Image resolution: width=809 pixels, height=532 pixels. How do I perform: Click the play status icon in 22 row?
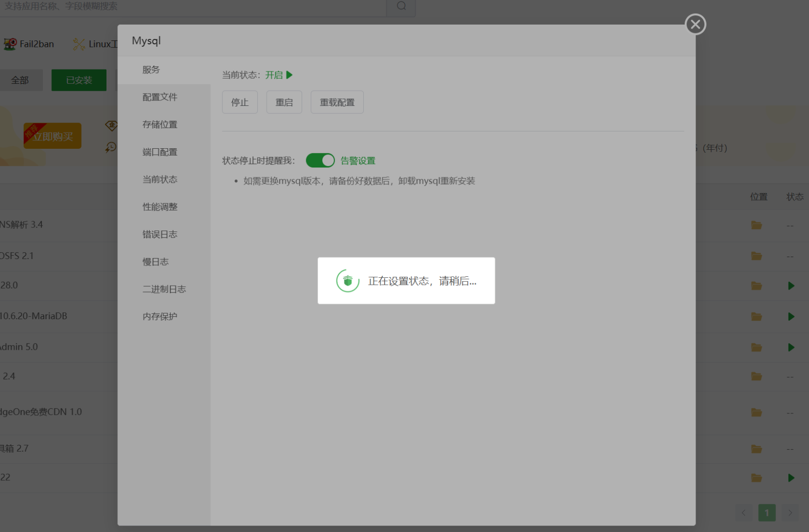[x=791, y=478]
